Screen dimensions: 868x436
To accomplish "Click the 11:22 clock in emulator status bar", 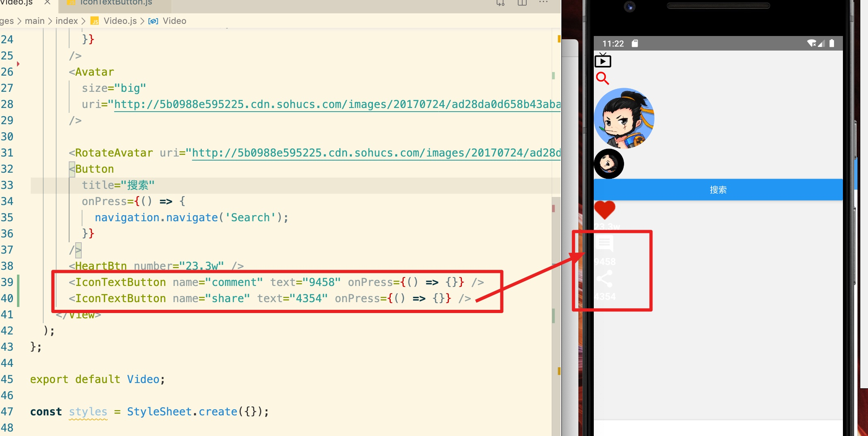I will coord(613,43).
